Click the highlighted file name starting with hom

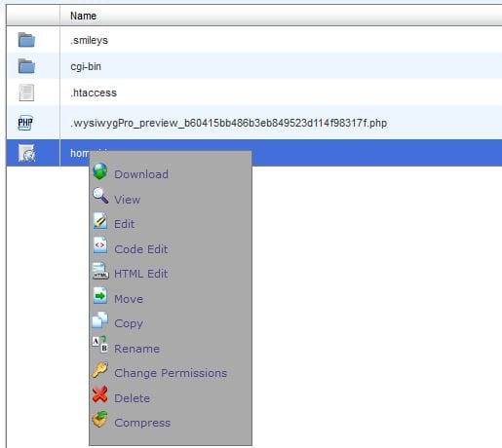80,153
